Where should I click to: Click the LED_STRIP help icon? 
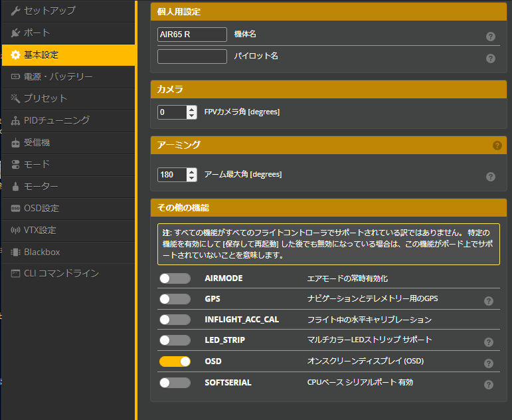point(489,342)
